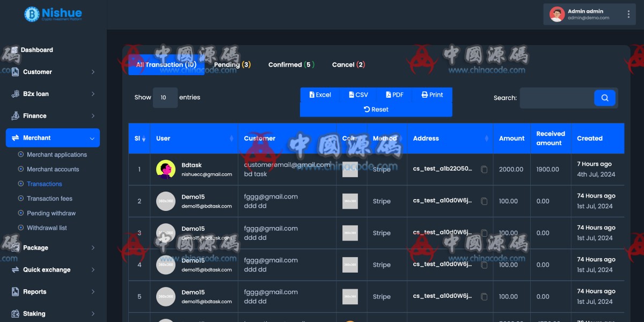This screenshot has height=322, width=644.
Task: Switch to Pending transactions tab
Action: point(232,65)
